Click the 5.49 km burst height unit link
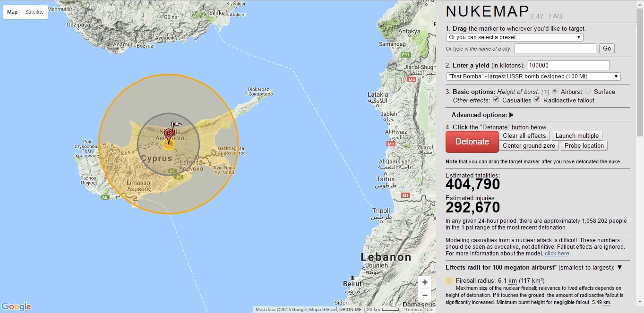This screenshot has height=313, width=644. pyautogui.click(x=607, y=302)
